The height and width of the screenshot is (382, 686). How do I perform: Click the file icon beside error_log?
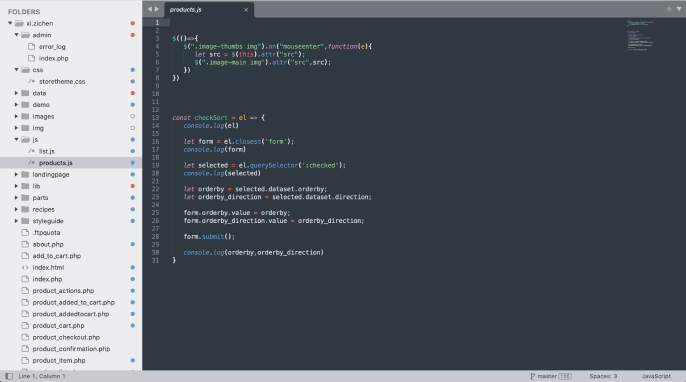(x=32, y=46)
